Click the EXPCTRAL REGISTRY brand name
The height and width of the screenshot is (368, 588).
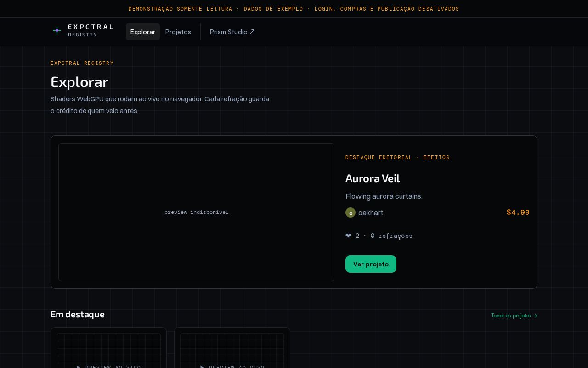point(90,30)
